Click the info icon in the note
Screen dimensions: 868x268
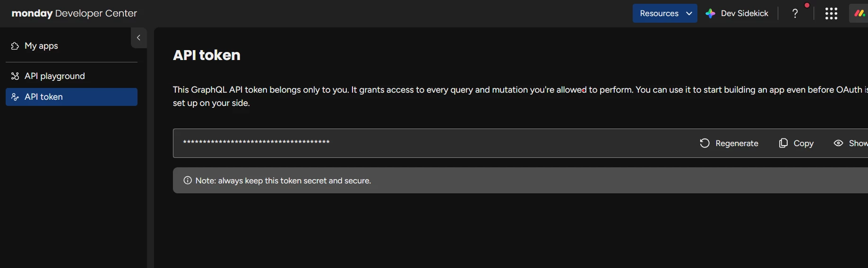(x=188, y=181)
